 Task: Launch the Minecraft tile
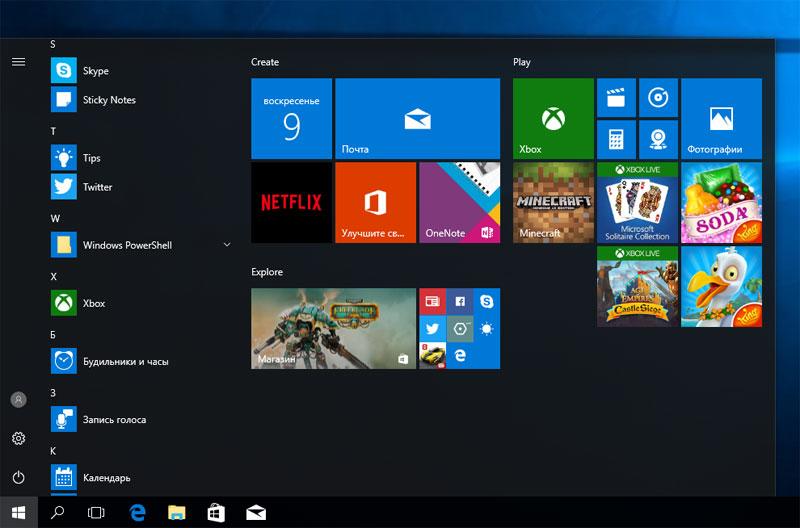553,203
